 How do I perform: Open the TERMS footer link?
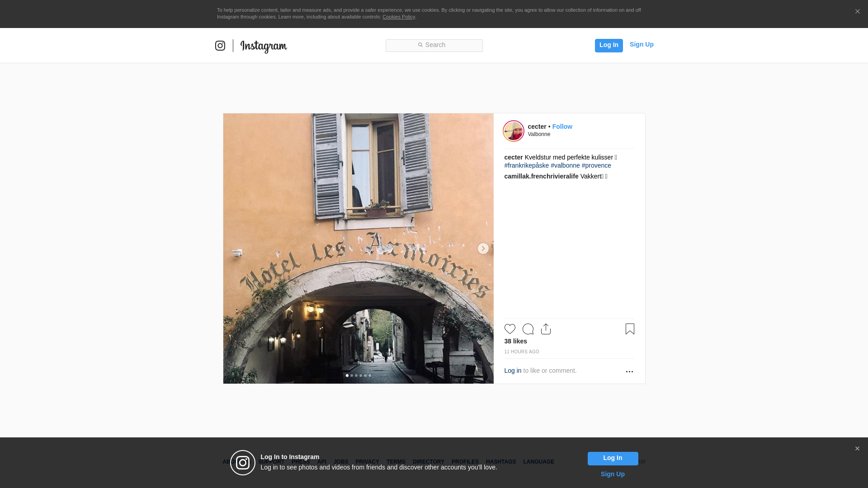(396, 462)
